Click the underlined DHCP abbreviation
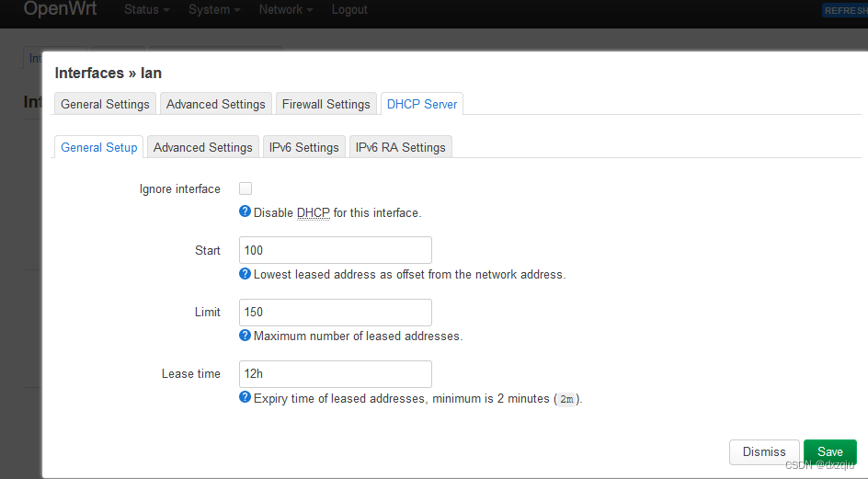Screen dimensions: 868x479 point(314,212)
